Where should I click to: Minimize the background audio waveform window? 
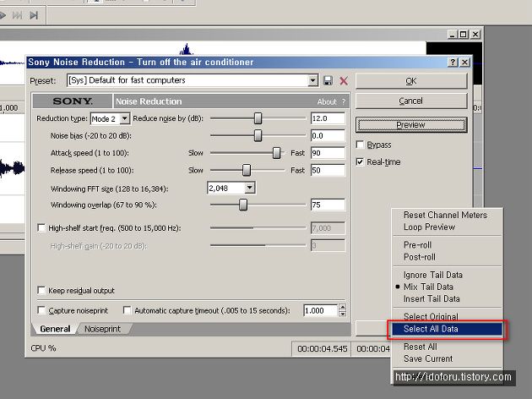click(453, 35)
